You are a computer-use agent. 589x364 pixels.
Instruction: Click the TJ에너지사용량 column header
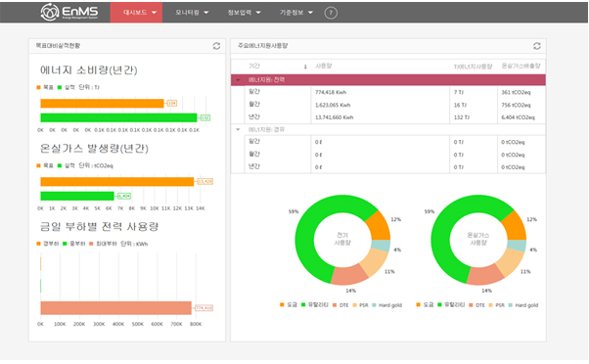click(x=473, y=67)
